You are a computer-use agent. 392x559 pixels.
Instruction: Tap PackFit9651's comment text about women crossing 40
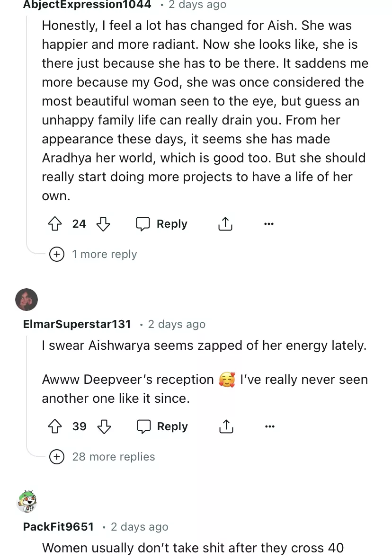point(193,548)
